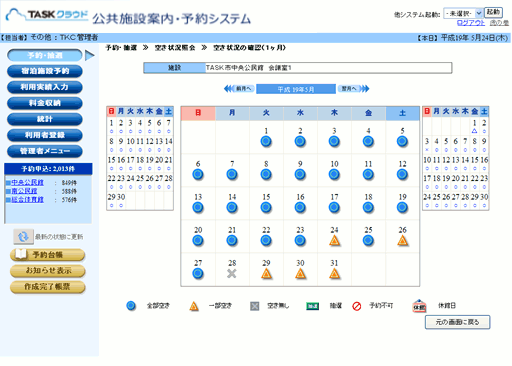
Task: Click the 空き状況照会 breadcrumb text
Action: 175,48
